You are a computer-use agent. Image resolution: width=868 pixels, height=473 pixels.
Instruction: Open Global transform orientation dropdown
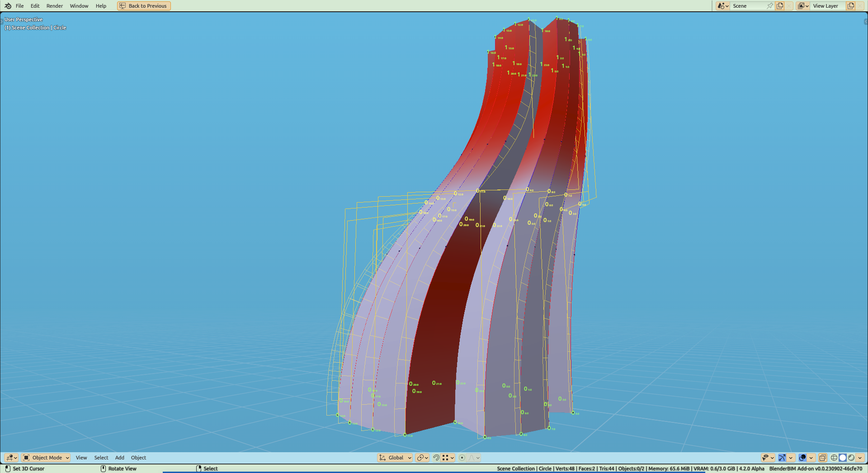(x=395, y=458)
